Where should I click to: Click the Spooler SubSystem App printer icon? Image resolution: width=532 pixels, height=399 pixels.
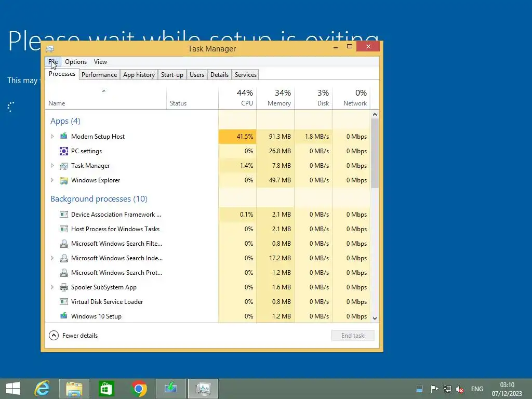(63, 287)
